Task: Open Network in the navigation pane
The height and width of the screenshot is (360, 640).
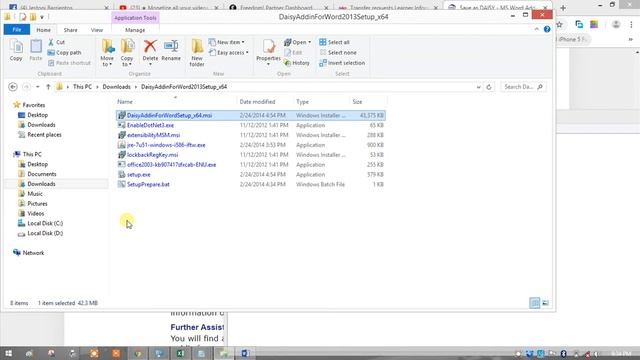Action: (x=29, y=253)
